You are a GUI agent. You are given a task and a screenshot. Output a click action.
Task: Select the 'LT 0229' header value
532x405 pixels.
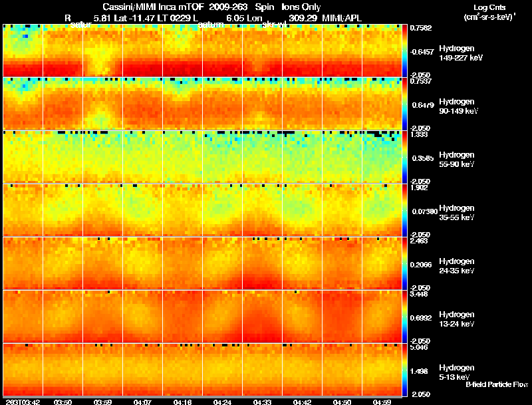(174, 19)
